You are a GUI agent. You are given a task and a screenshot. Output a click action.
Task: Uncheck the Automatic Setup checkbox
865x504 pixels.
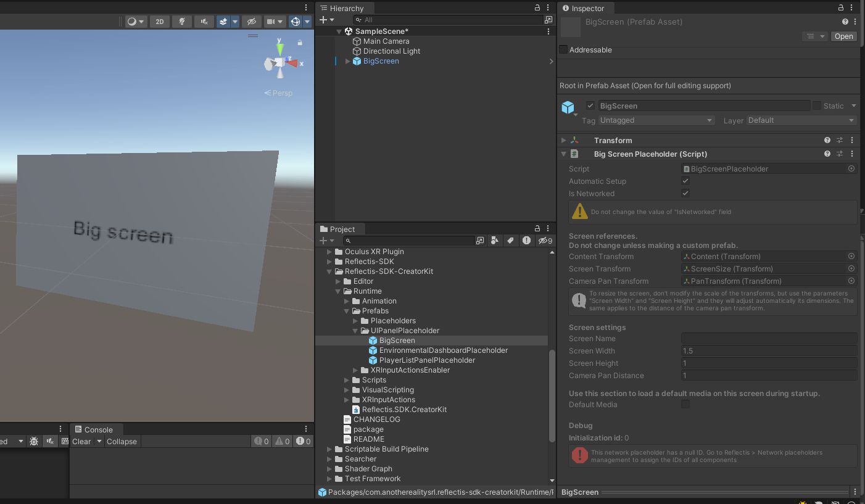pos(685,181)
